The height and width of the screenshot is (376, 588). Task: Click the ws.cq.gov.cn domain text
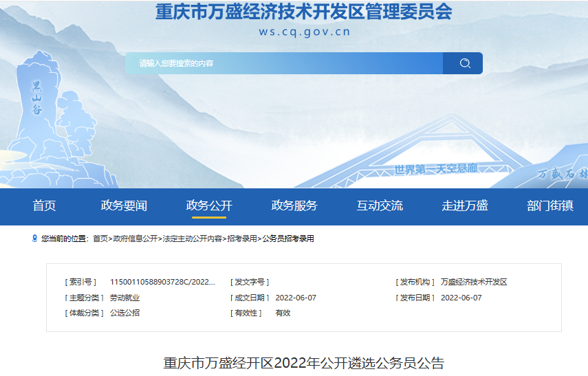tap(305, 32)
